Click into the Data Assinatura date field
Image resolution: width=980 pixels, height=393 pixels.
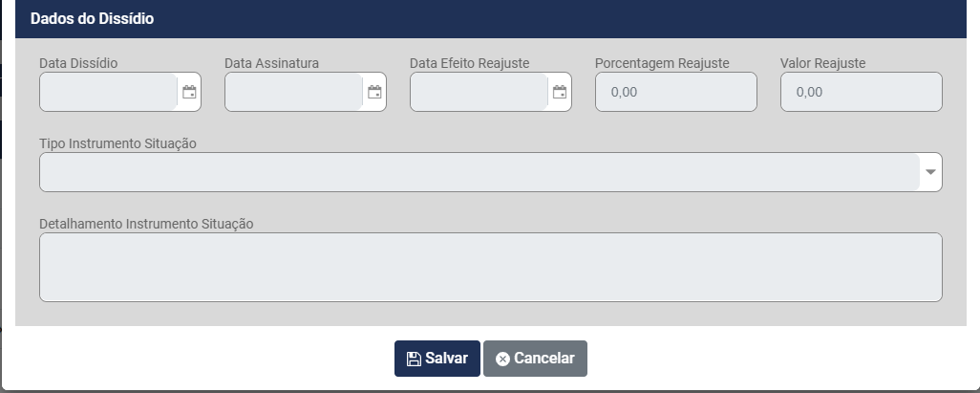(293, 93)
